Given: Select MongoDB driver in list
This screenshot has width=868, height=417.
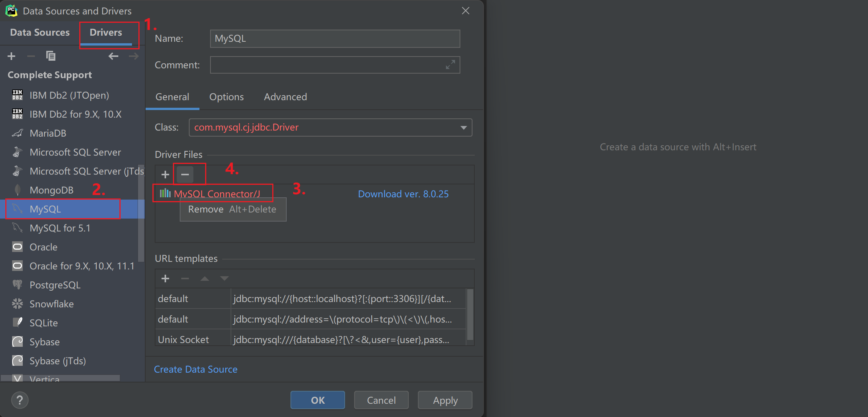Looking at the screenshot, I should point(52,190).
